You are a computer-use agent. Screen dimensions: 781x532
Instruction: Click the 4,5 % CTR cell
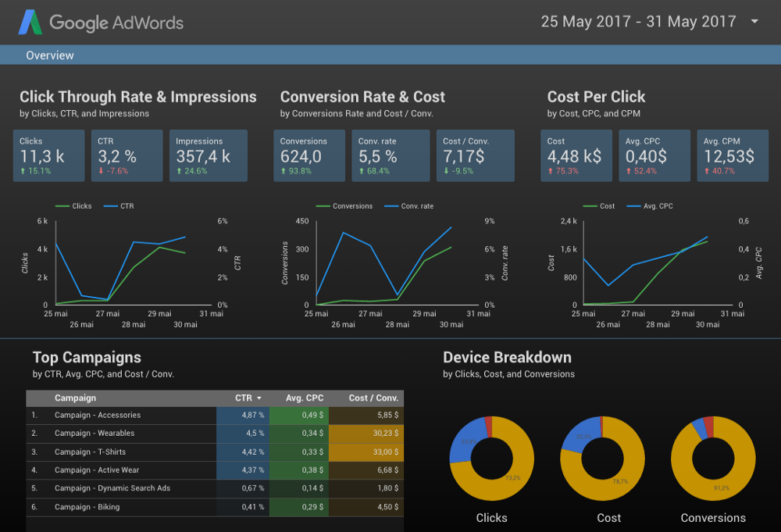click(x=243, y=434)
